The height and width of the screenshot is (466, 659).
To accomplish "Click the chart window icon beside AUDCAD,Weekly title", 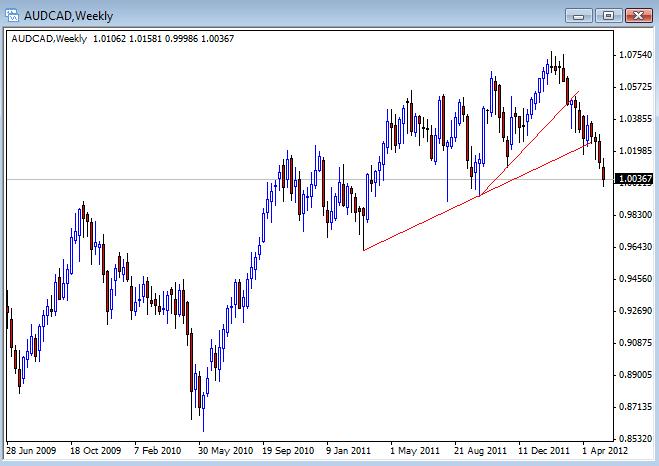I will pos(13,16).
